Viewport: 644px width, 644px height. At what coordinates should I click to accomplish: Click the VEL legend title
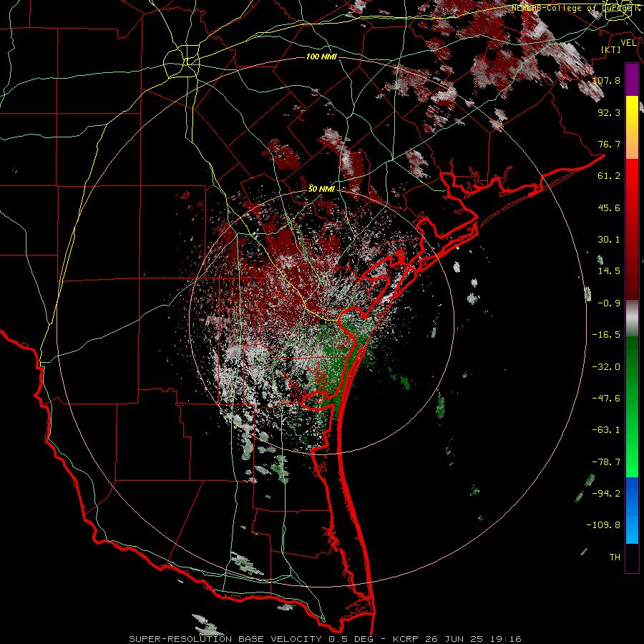[628, 43]
